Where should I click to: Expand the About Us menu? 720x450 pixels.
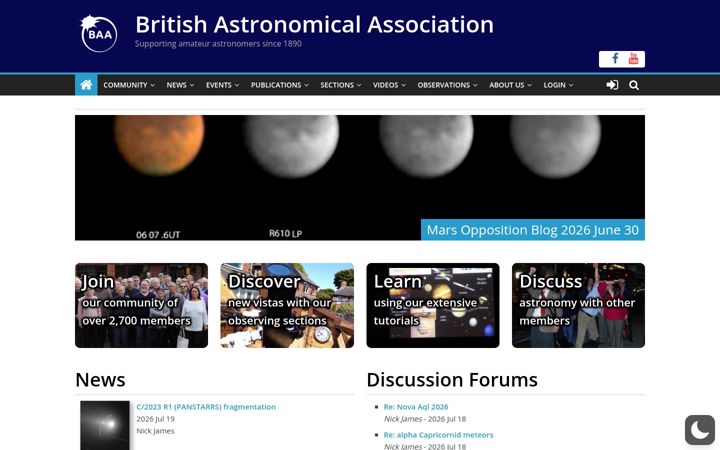pos(510,85)
